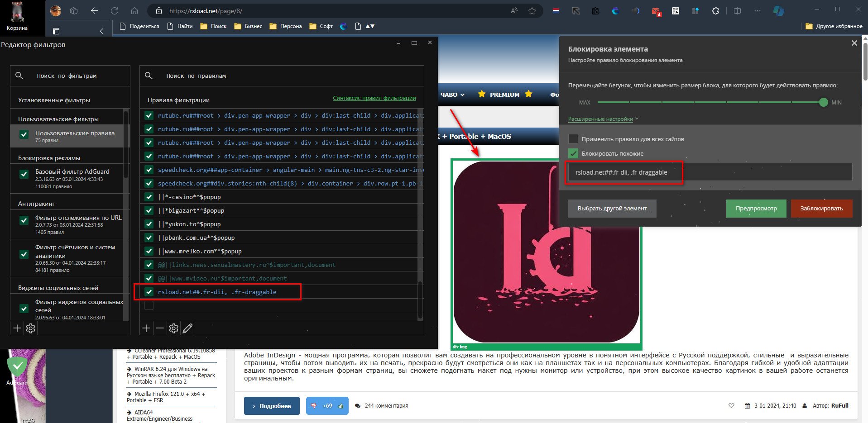Screen dimensions: 868x423
Task: Open the AdGuard desktop shortcut
Action: tap(17, 371)
